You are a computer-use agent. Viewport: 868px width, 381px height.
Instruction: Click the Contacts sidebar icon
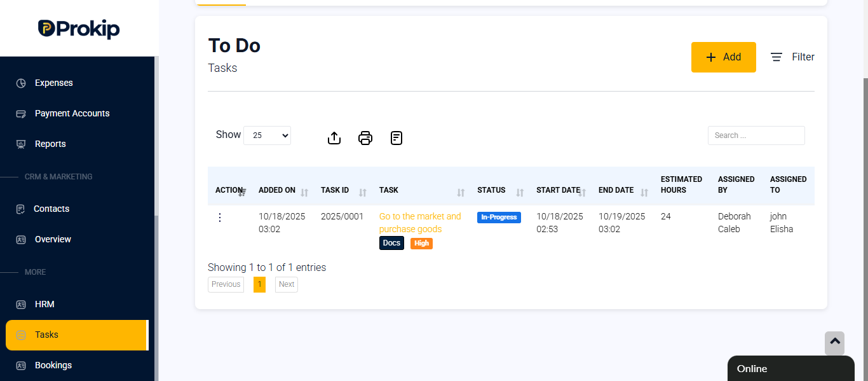[21, 209]
